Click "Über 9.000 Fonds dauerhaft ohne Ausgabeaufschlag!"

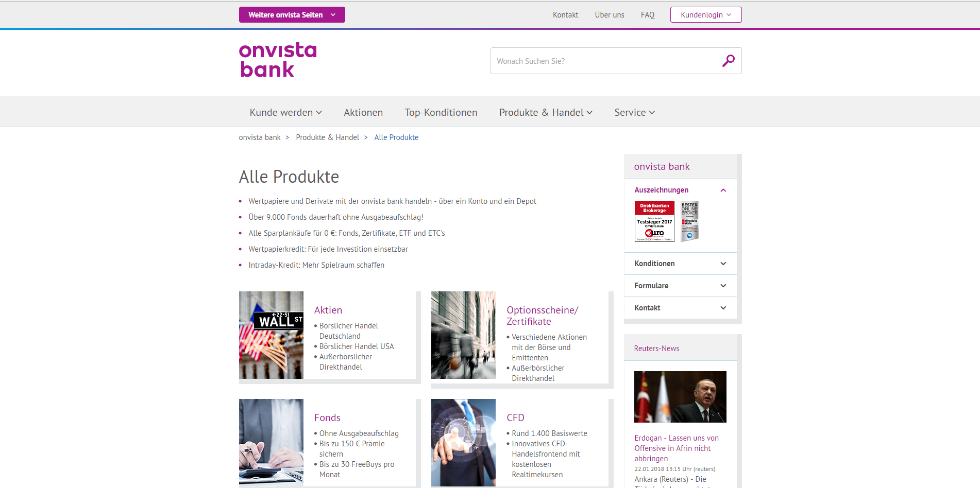pos(336,217)
